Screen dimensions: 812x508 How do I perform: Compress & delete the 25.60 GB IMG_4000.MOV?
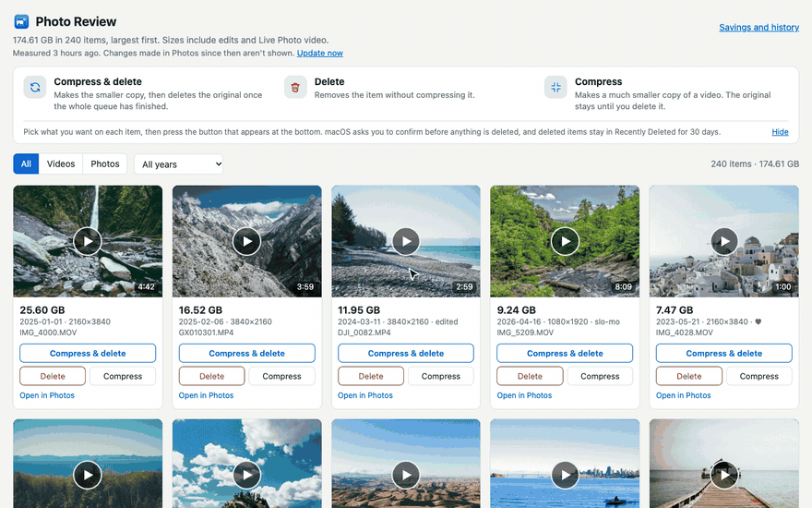(x=88, y=354)
